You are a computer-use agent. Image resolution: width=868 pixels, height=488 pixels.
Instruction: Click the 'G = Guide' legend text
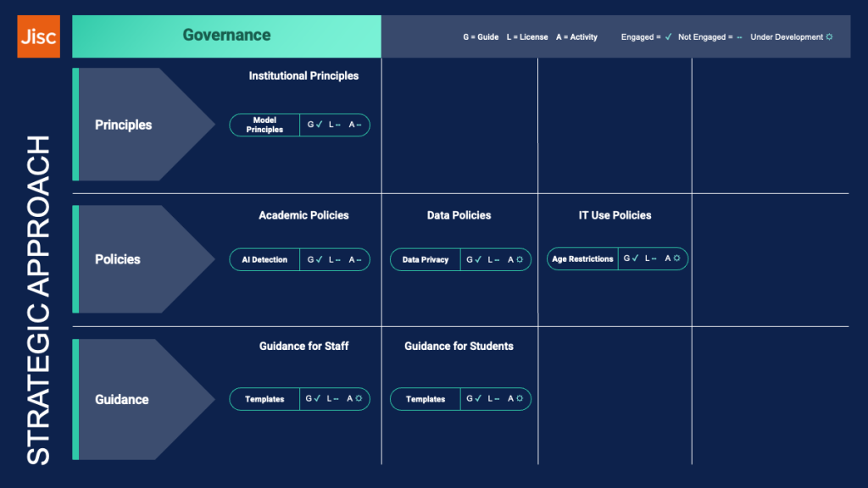pyautogui.click(x=481, y=37)
